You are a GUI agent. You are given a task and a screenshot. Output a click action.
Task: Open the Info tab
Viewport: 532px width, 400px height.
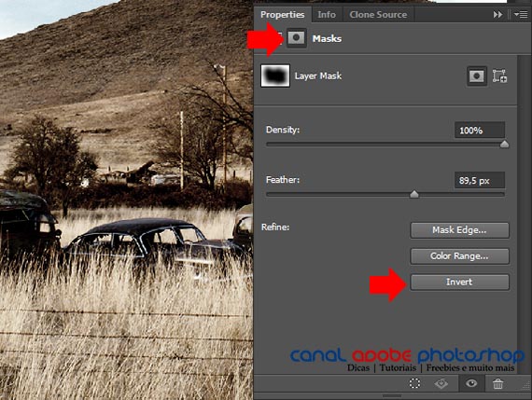pyautogui.click(x=327, y=15)
